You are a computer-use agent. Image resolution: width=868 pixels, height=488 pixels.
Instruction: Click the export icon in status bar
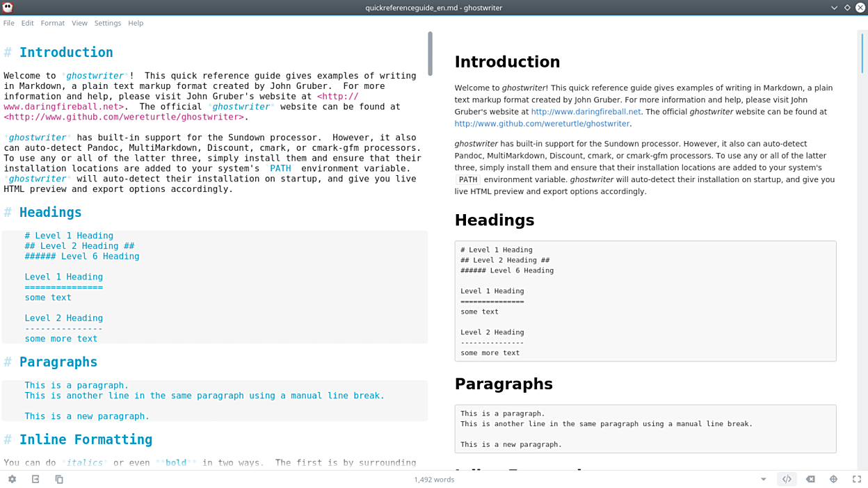[x=35, y=479]
